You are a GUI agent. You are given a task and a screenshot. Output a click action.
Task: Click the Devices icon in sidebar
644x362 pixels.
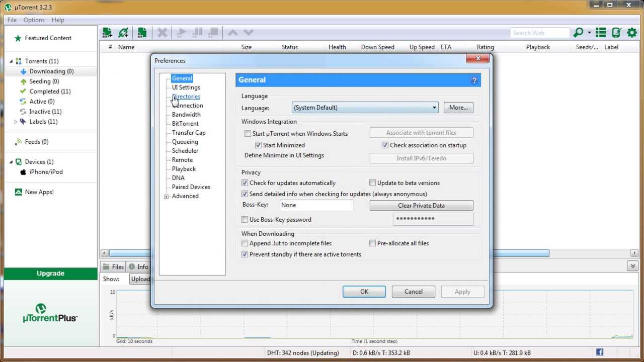coord(19,162)
